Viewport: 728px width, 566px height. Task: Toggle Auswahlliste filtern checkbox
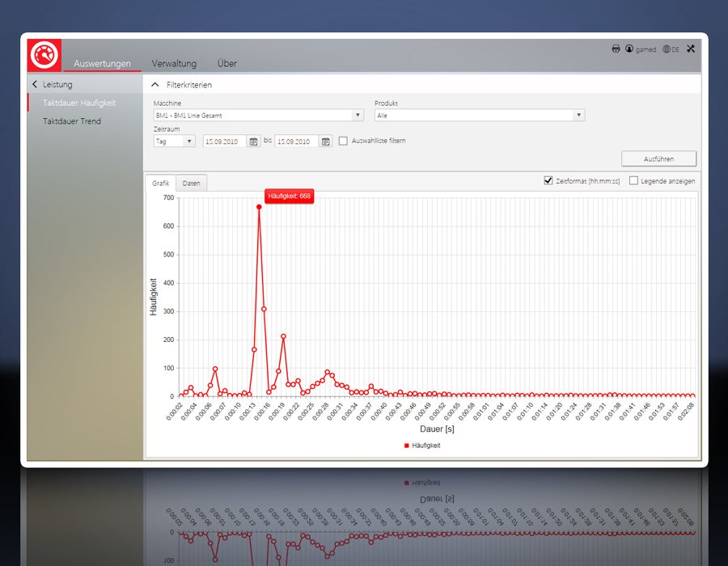pyautogui.click(x=343, y=141)
